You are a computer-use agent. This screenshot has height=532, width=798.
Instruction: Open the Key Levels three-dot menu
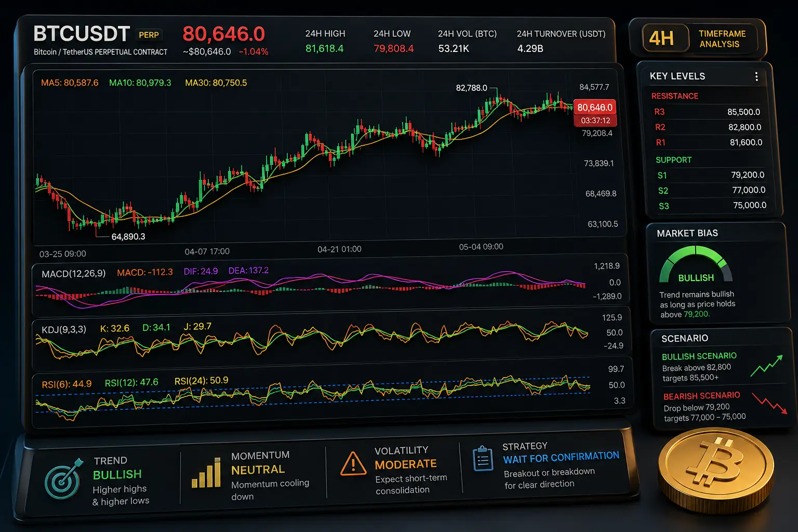756,77
